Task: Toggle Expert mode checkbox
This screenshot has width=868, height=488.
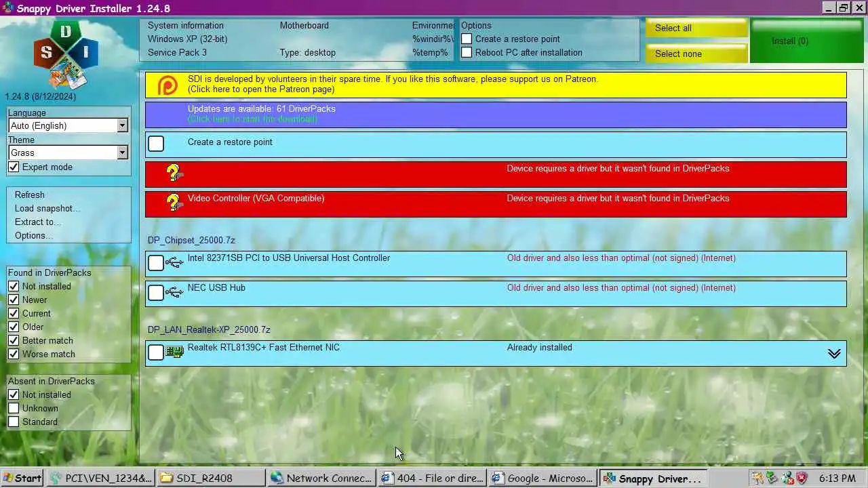Action: 14,167
